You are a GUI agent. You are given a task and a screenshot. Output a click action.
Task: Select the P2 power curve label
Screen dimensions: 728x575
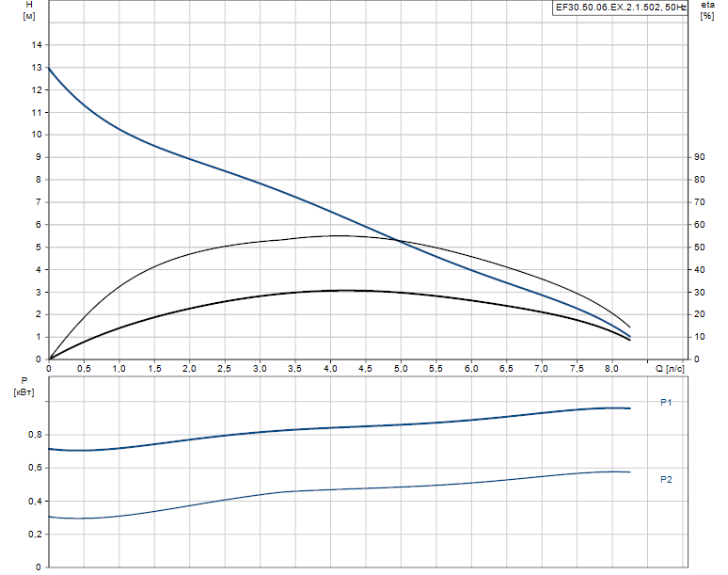[x=666, y=480]
